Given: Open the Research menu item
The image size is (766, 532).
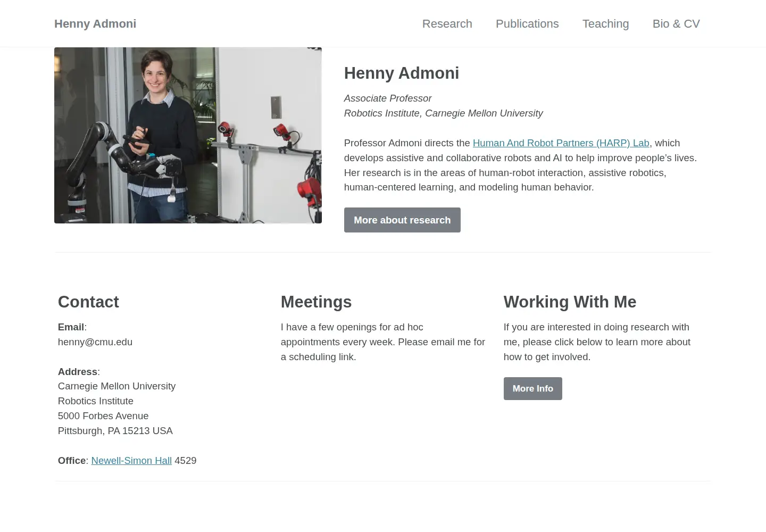Looking at the screenshot, I should coord(447,24).
